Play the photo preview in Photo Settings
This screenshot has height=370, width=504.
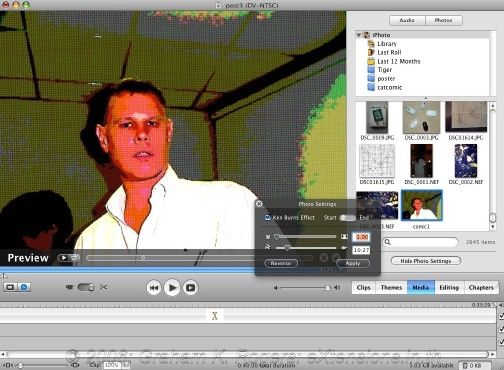63,258
